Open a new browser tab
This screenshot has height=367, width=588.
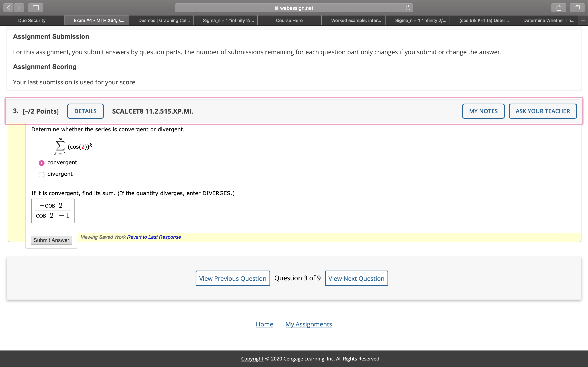click(583, 20)
